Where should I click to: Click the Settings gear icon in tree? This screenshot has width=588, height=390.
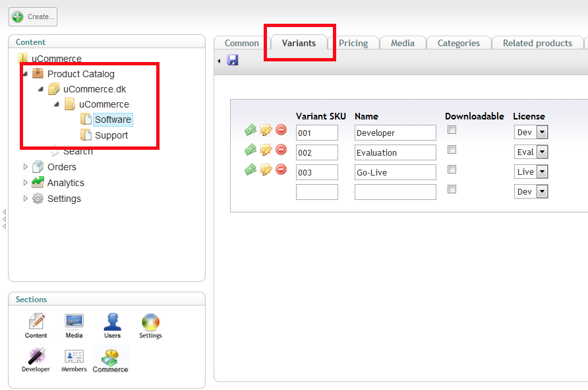pyautogui.click(x=38, y=198)
